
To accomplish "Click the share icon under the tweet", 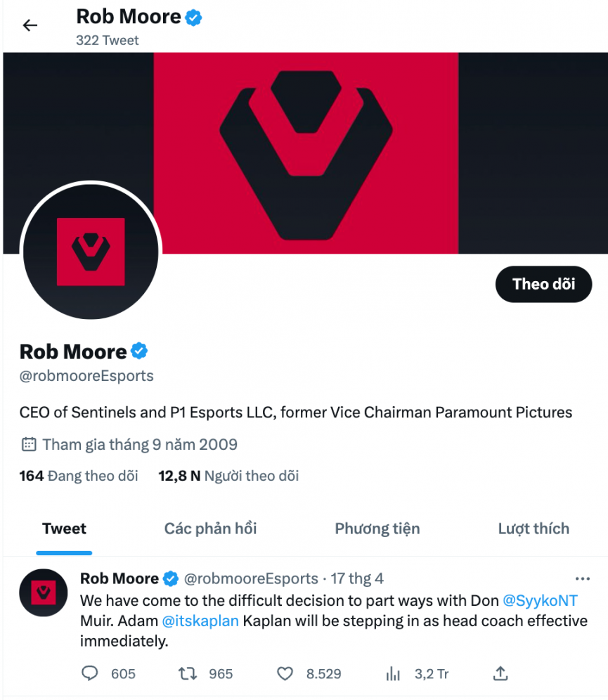I will pyautogui.click(x=500, y=673).
